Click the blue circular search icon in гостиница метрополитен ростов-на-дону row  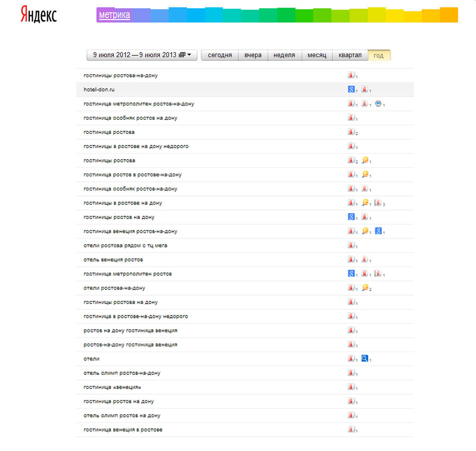pos(378,104)
